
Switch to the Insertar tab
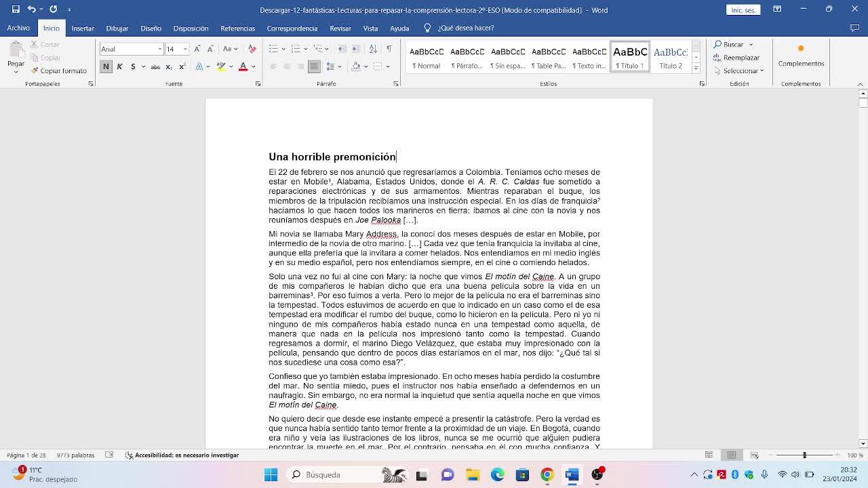click(83, 28)
